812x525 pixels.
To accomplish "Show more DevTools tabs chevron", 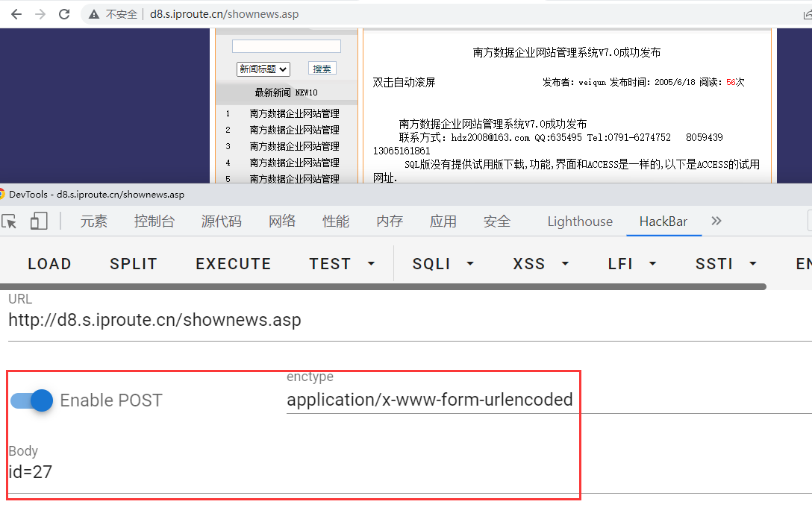I will pyautogui.click(x=716, y=221).
